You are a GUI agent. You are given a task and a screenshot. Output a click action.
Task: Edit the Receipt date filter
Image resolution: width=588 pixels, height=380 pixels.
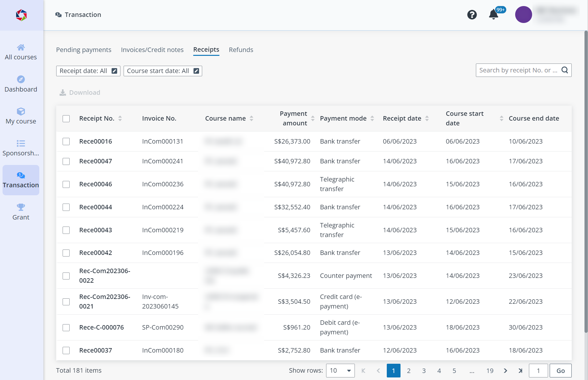pyautogui.click(x=114, y=71)
